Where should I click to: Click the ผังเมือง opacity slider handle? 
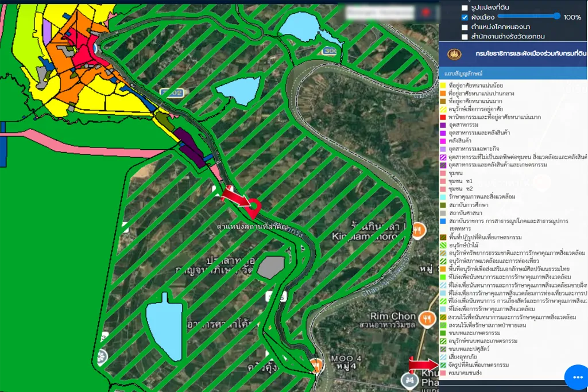point(556,17)
